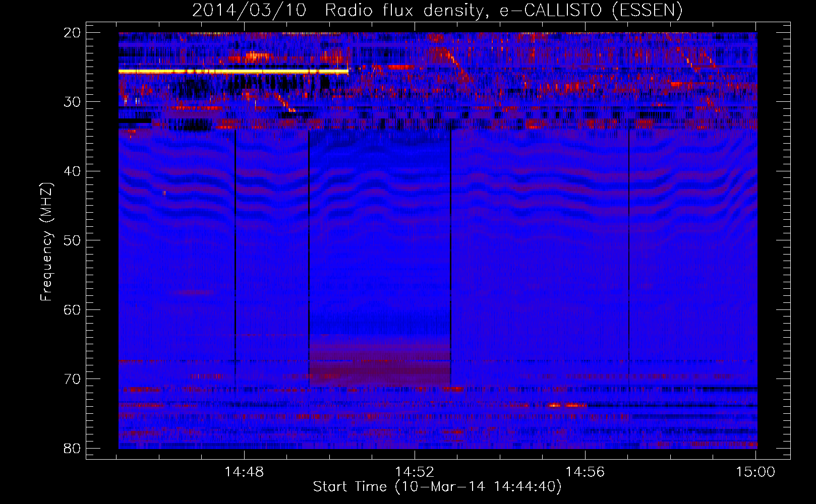Click the 20 frequency tick label
This screenshot has height=504, width=816.
coord(72,33)
